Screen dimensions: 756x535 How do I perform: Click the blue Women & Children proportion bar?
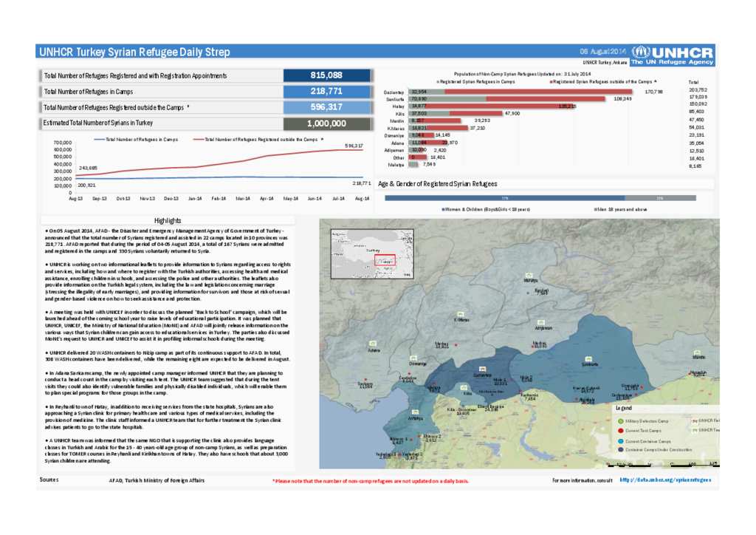point(504,197)
